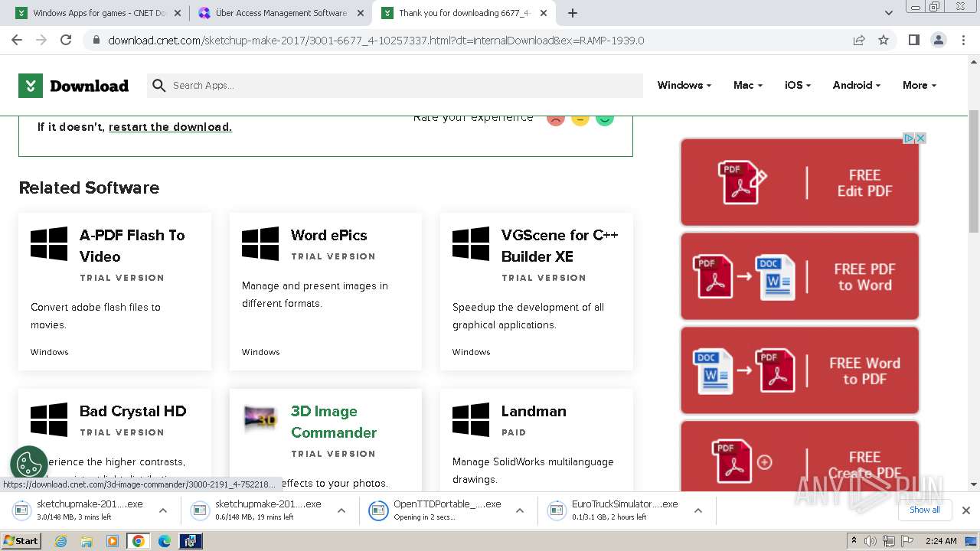980x551 pixels.
Task: Click the CNET Download logo icon
Action: tap(30, 86)
